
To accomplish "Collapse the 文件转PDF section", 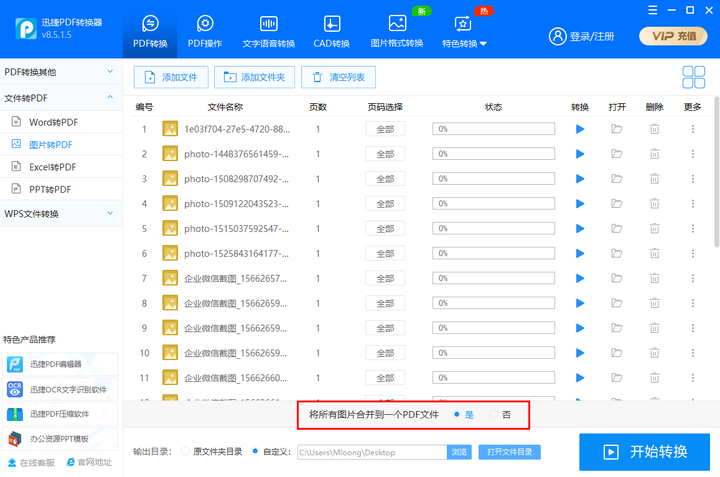I will [x=61, y=98].
